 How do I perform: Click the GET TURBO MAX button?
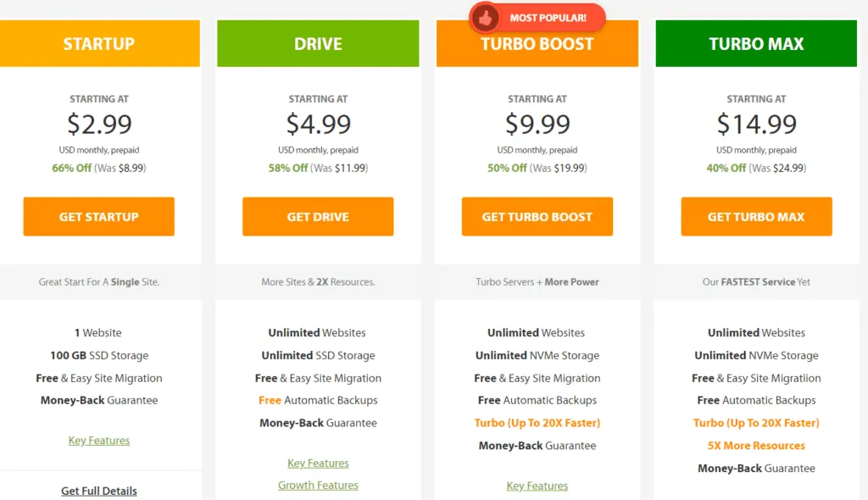(756, 216)
